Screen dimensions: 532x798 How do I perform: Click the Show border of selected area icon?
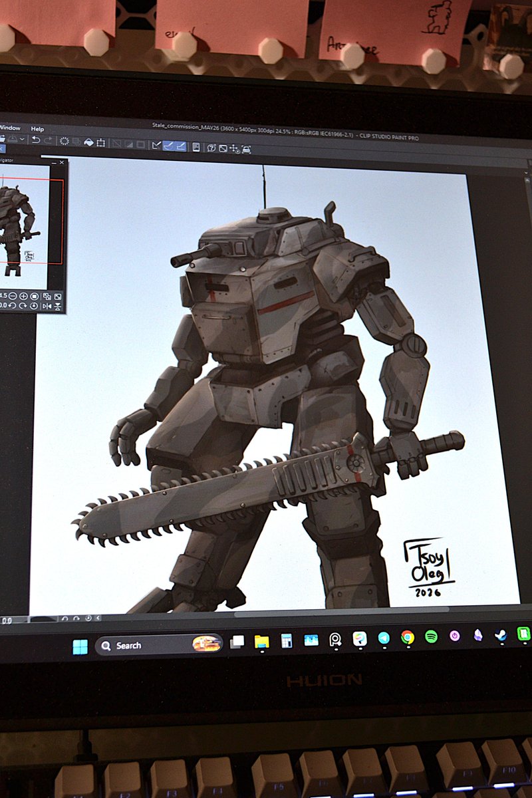point(141,144)
